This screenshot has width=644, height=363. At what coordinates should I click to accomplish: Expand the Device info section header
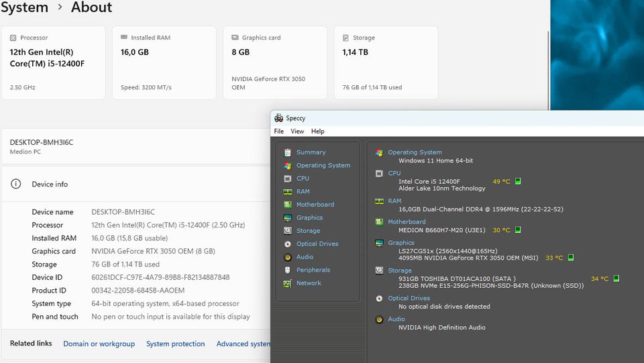136,184
